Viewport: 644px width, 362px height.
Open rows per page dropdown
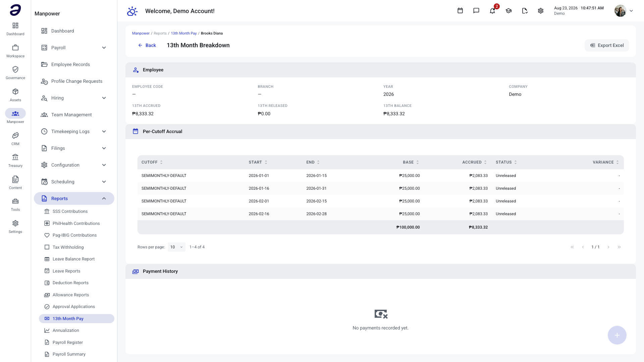click(176, 247)
